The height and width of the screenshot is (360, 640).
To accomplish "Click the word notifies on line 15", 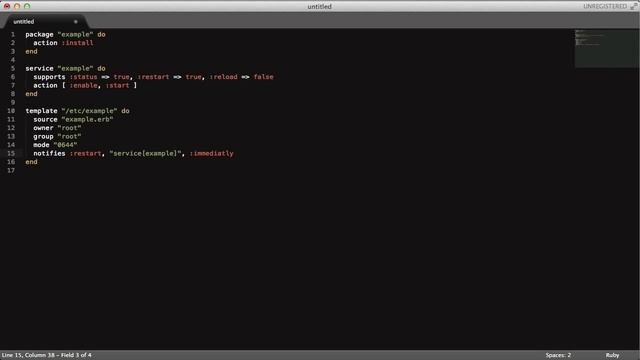I will (x=49, y=153).
